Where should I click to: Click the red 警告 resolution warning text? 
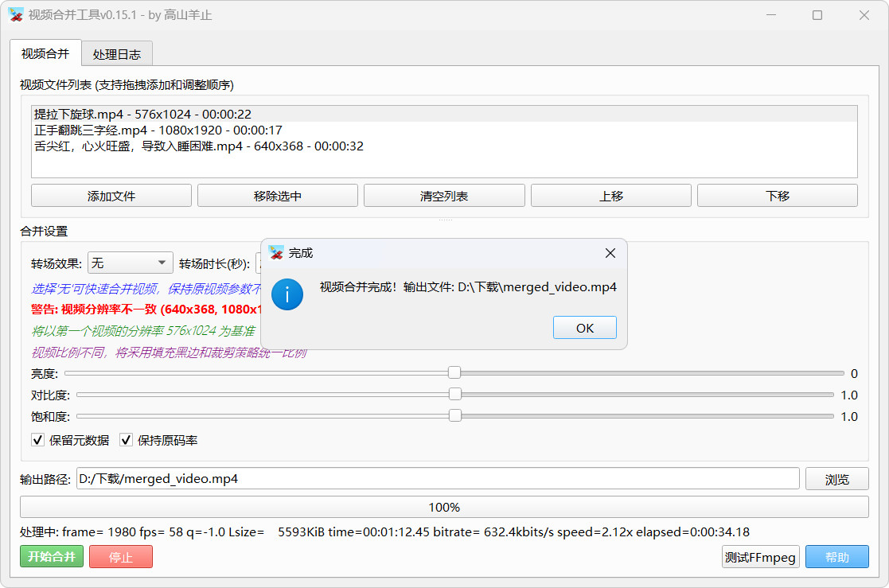coord(146,309)
